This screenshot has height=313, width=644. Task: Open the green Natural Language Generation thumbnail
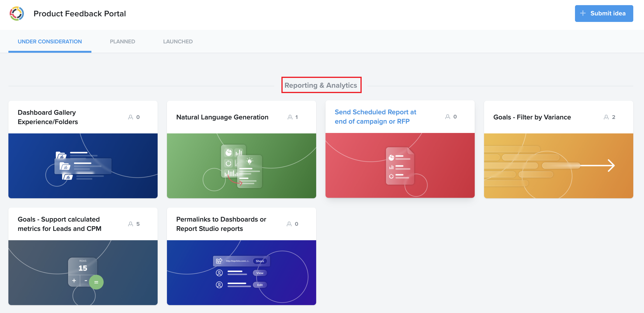click(242, 166)
